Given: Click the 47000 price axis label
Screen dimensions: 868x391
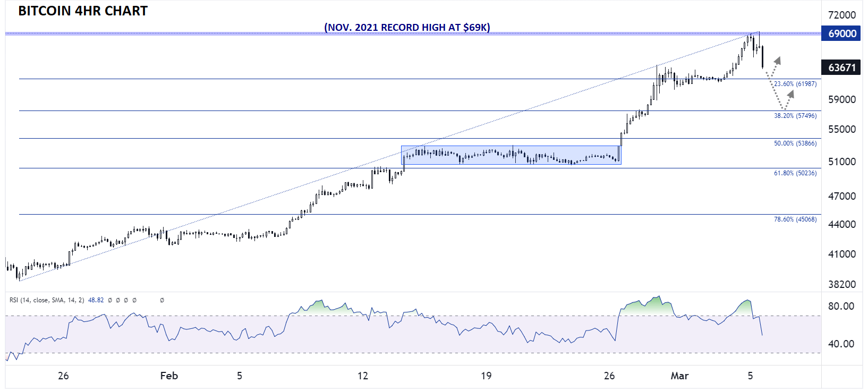Looking at the screenshot, I should (842, 196).
